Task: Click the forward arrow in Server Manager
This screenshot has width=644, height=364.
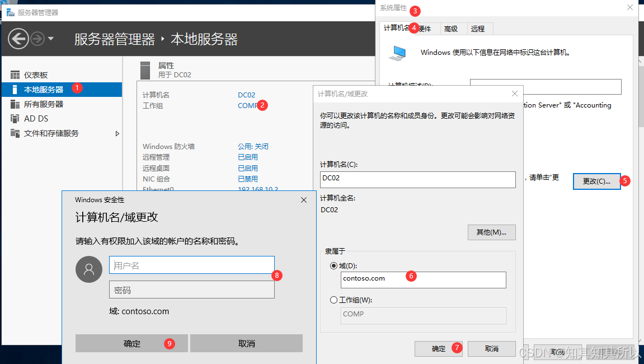Action: click(37, 39)
